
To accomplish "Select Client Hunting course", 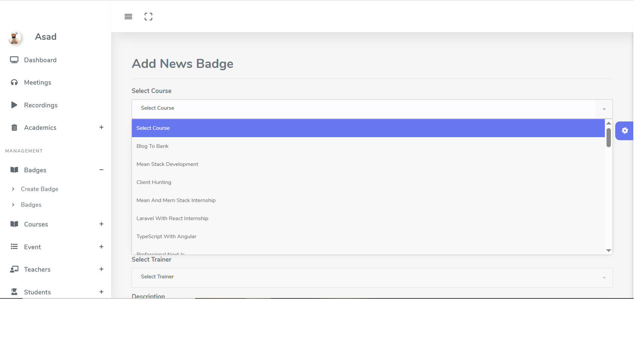I will point(368,182).
